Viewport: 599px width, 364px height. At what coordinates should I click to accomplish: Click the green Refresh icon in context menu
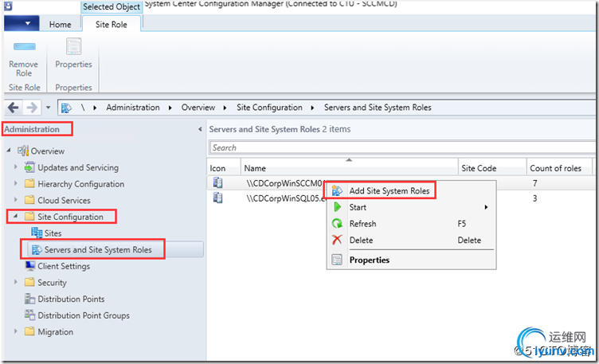[337, 224]
